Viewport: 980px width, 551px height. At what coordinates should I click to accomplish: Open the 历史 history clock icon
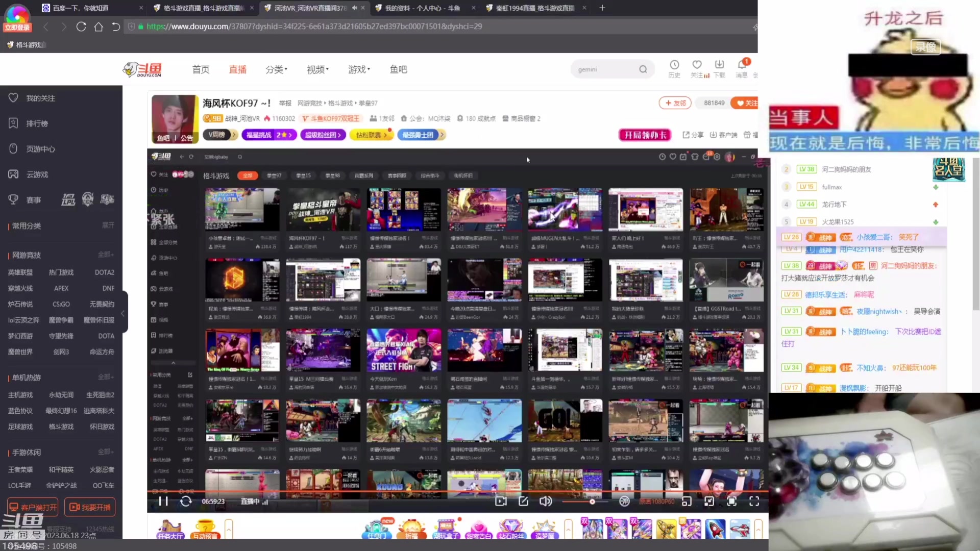point(674,68)
